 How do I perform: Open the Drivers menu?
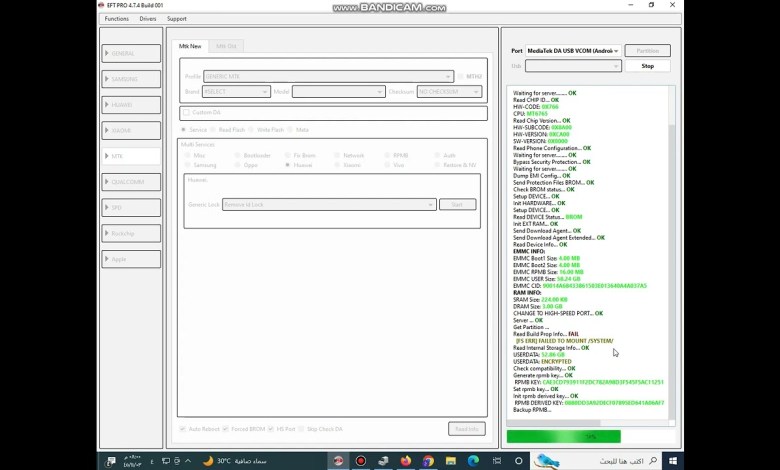148,18
